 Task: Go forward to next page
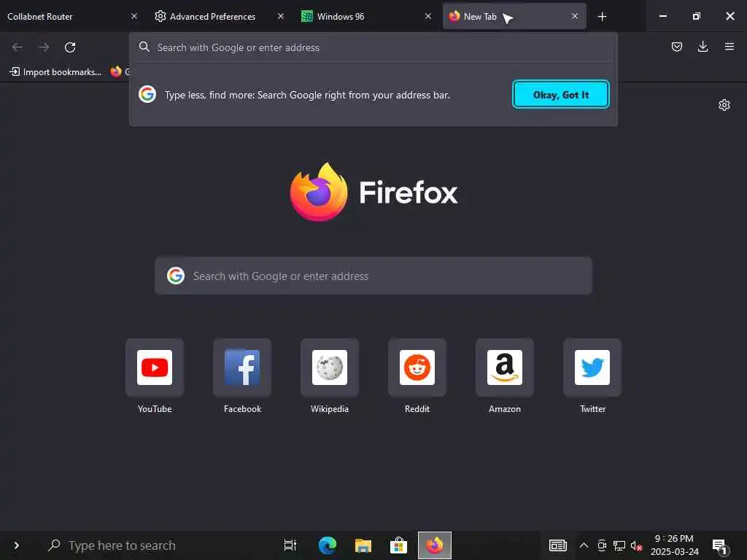pos(44,47)
